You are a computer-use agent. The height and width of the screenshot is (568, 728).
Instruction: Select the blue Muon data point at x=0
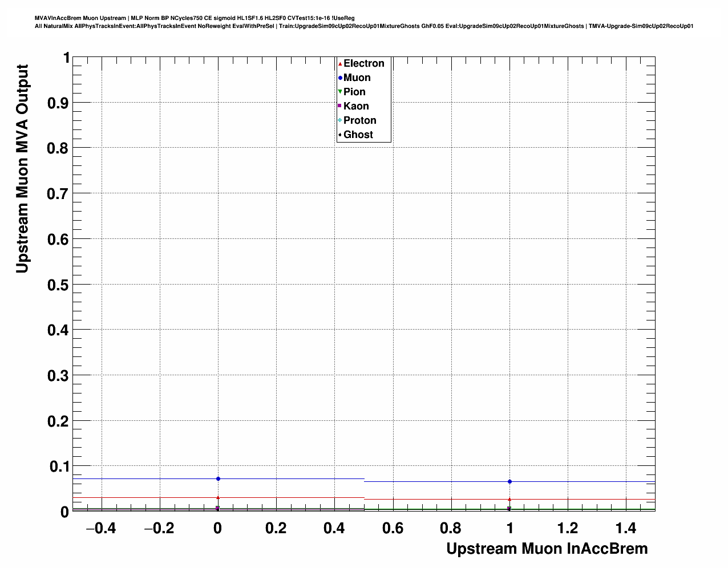tap(218, 478)
